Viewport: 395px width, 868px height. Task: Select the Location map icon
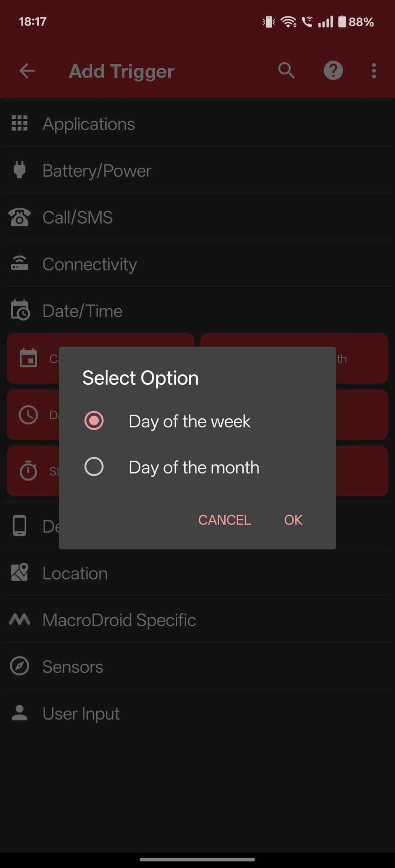[x=19, y=573]
